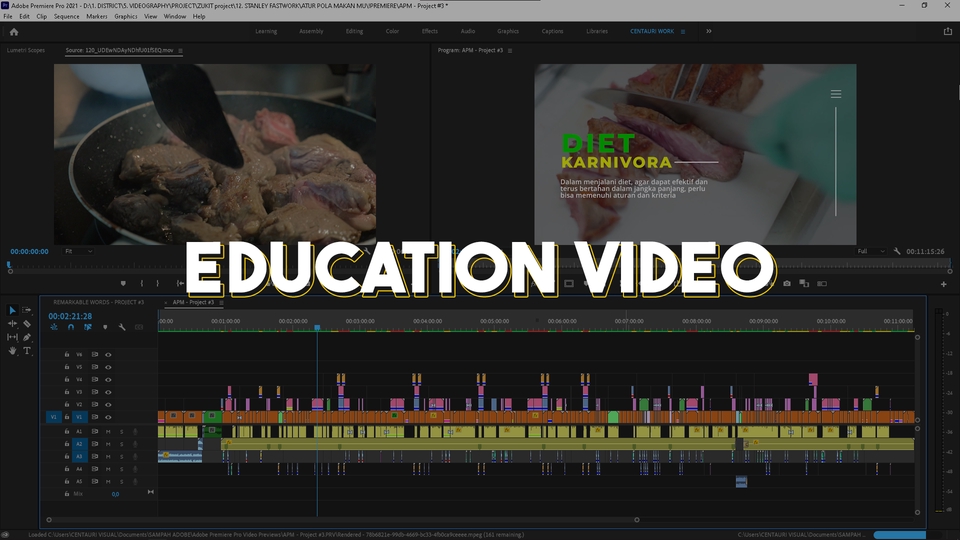
Task: Expand workspace overflow chevrons
Action: 709,31
